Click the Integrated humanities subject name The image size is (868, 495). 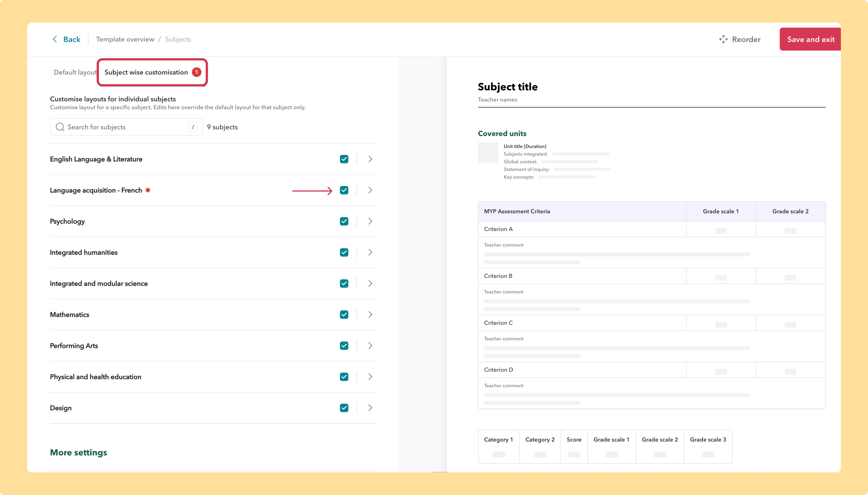[84, 253]
